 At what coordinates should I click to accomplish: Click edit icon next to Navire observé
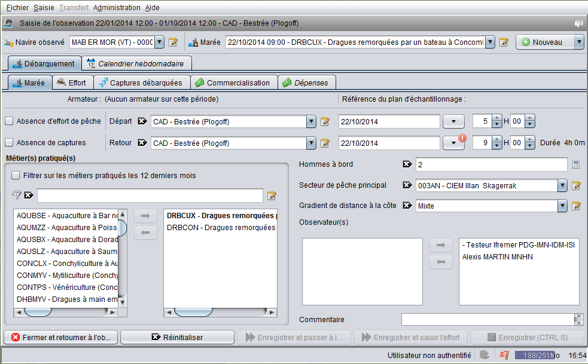point(173,42)
